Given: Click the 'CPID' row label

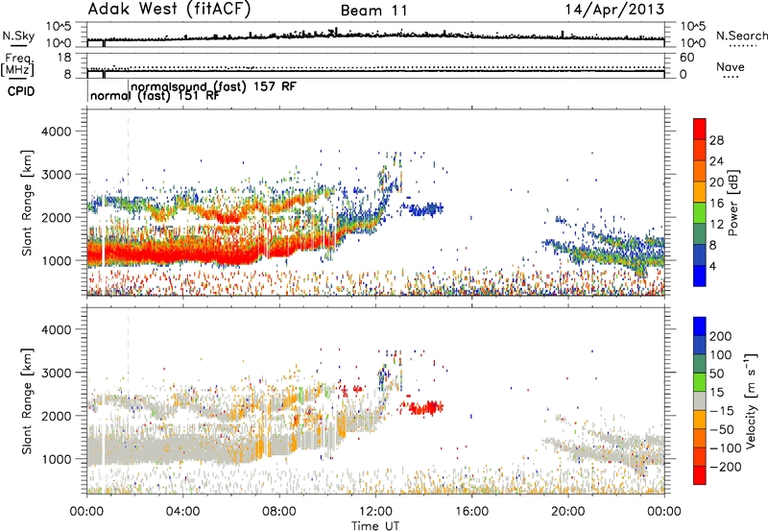Looking at the screenshot, I should pyautogui.click(x=21, y=91).
